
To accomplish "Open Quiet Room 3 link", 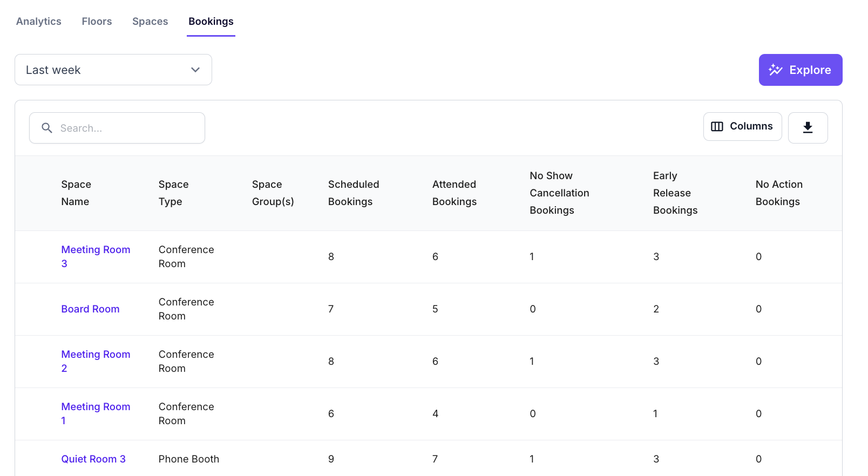I will [93, 459].
